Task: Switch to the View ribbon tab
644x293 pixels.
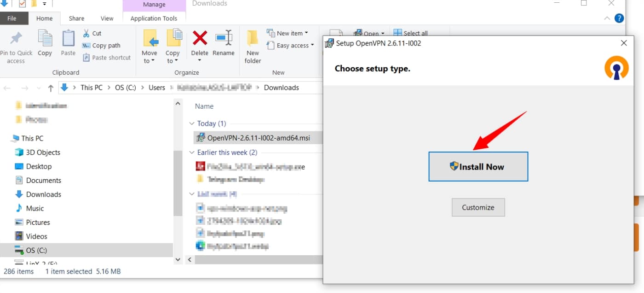Action: [107, 18]
